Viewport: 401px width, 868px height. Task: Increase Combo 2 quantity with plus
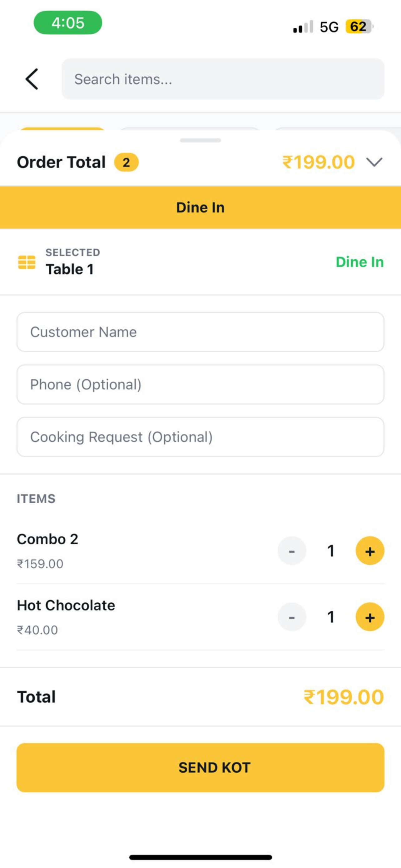(370, 551)
